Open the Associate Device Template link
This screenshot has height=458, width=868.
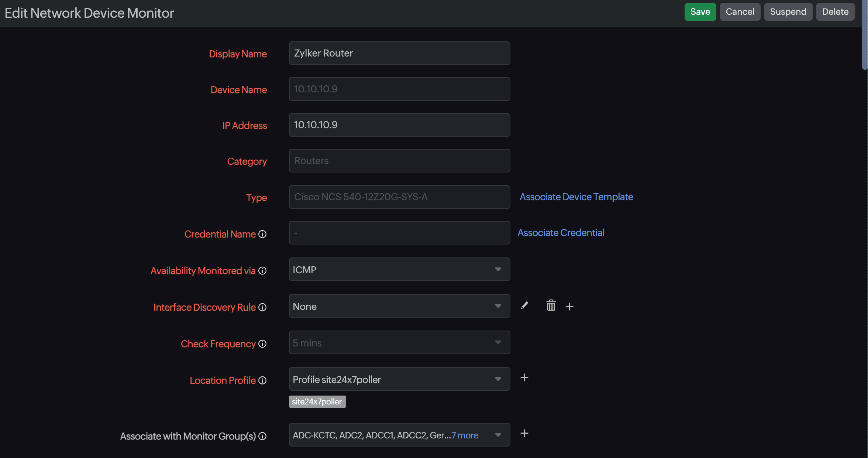576,197
